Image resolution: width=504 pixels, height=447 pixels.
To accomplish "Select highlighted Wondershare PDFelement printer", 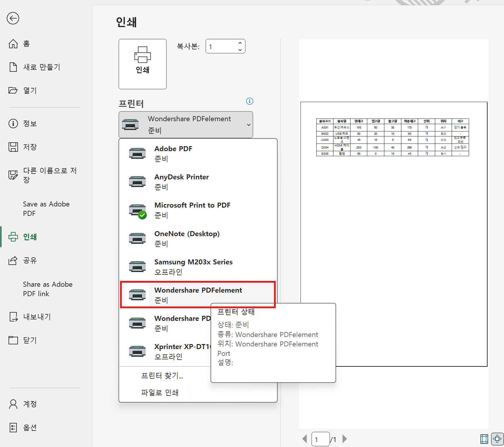I will click(x=198, y=295).
